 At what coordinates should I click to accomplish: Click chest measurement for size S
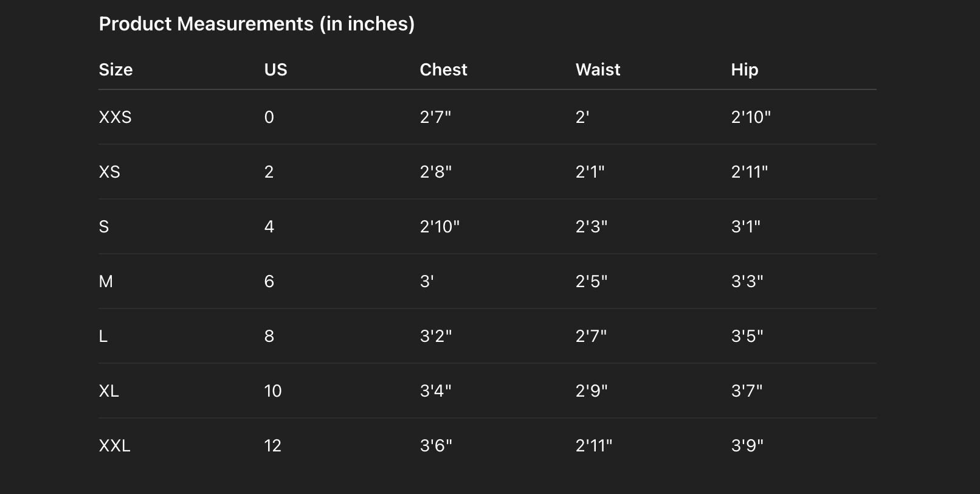point(440,226)
